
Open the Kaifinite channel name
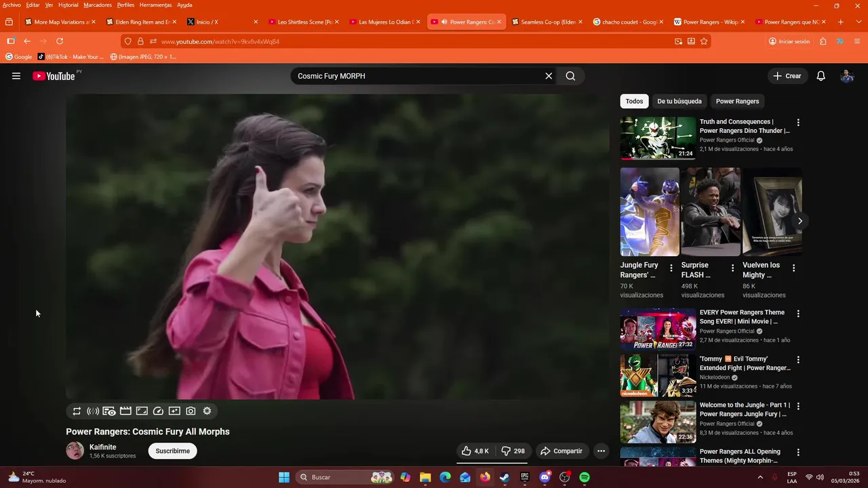click(x=103, y=447)
